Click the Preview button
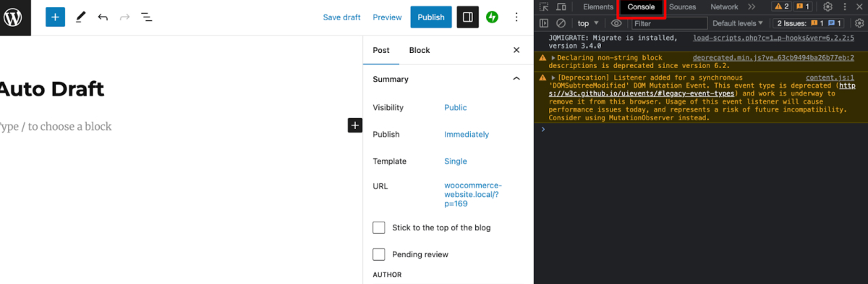Screen dimensions: 868x284 pyautogui.click(x=387, y=17)
